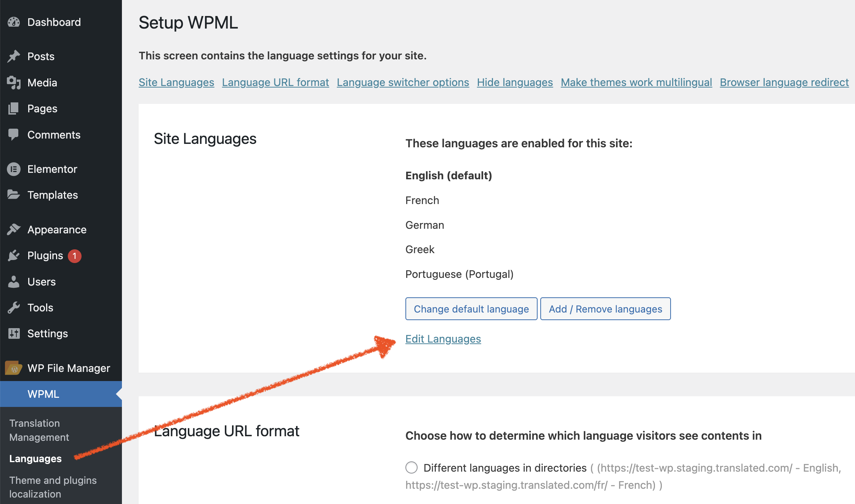Screen dimensions: 855x504
Task: Click the WP File Manager folder icon
Action: pos(14,368)
